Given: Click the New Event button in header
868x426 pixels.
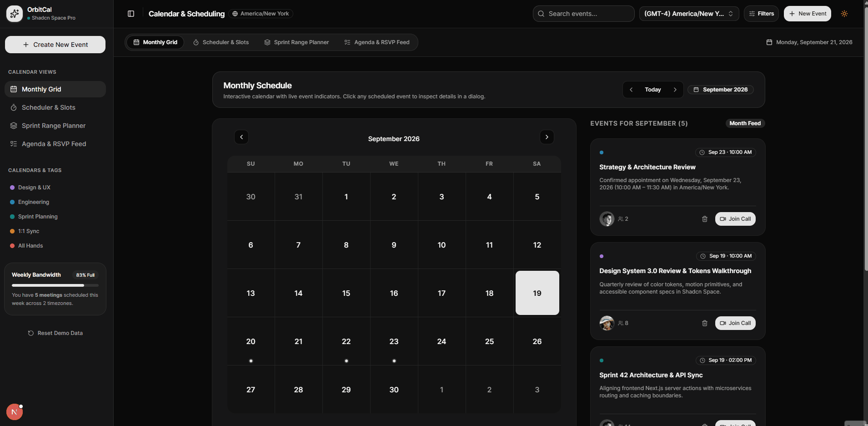Looking at the screenshot, I should (808, 14).
